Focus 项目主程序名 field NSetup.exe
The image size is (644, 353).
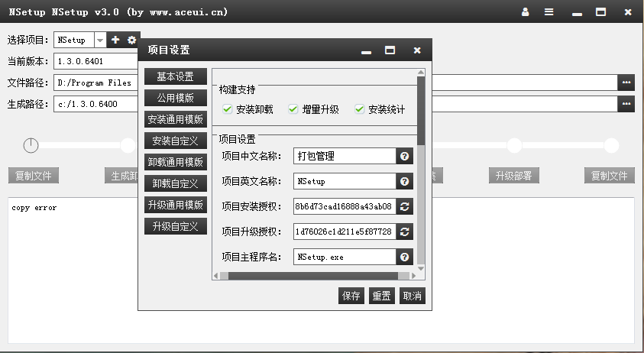point(345,257)
